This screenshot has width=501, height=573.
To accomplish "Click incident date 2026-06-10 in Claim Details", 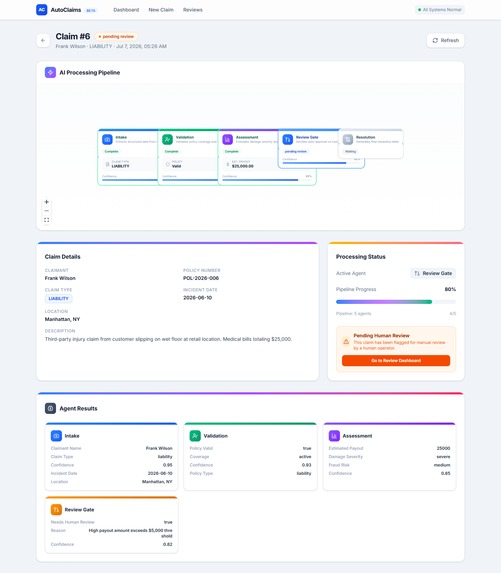I will click(197, 297).
